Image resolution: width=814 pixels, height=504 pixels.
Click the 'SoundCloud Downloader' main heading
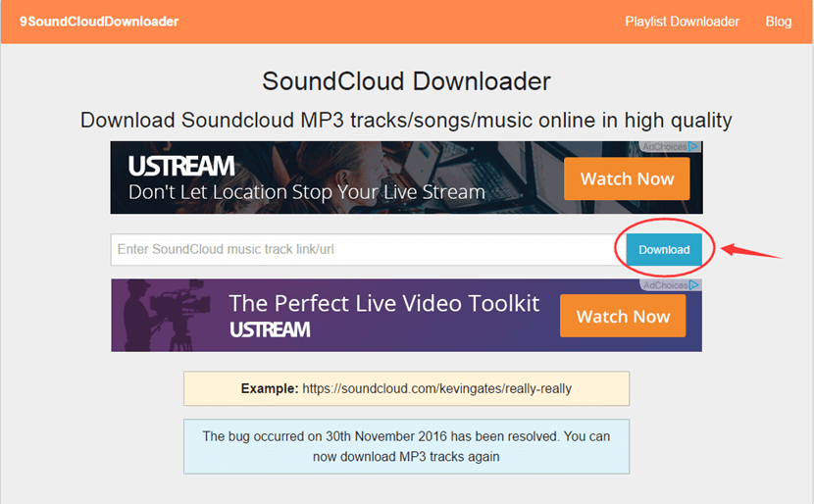(x=406, y=81)
